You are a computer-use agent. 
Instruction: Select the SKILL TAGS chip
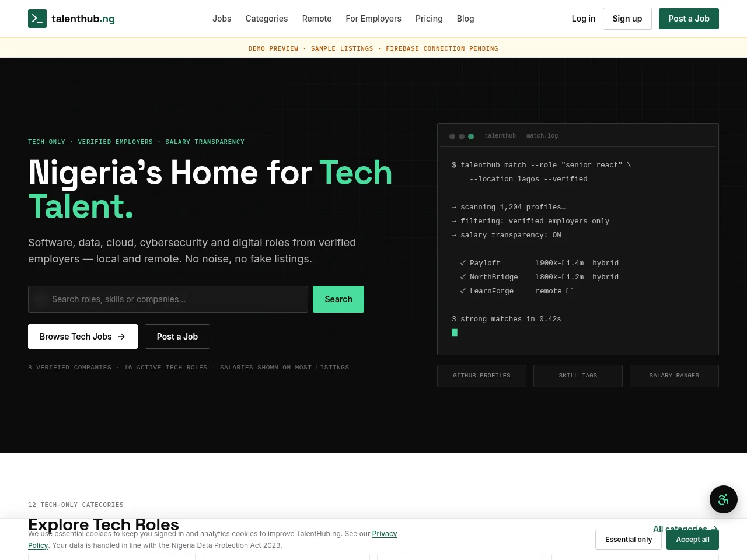coord(578,376)
